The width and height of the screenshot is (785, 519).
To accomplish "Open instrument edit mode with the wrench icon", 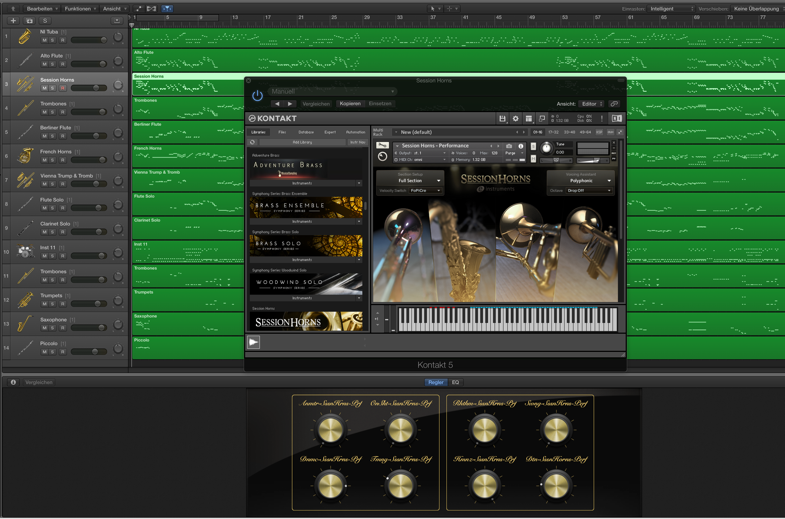I will [x=382, y=146].
